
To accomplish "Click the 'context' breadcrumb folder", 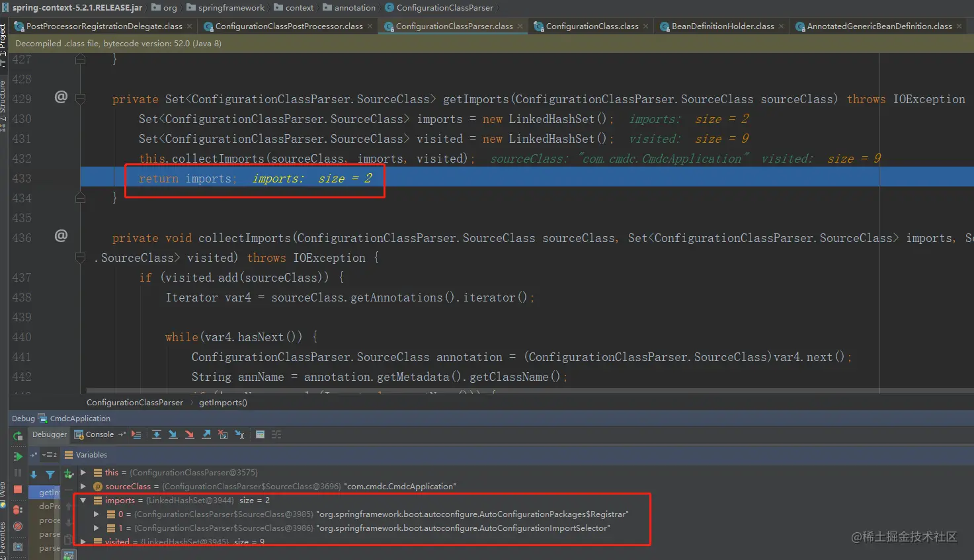I will coord(293,7).
